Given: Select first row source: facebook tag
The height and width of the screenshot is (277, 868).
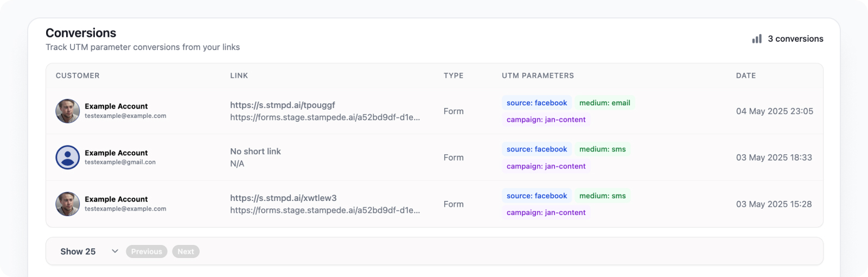Looking at the screenshot, I should (537, 103).
